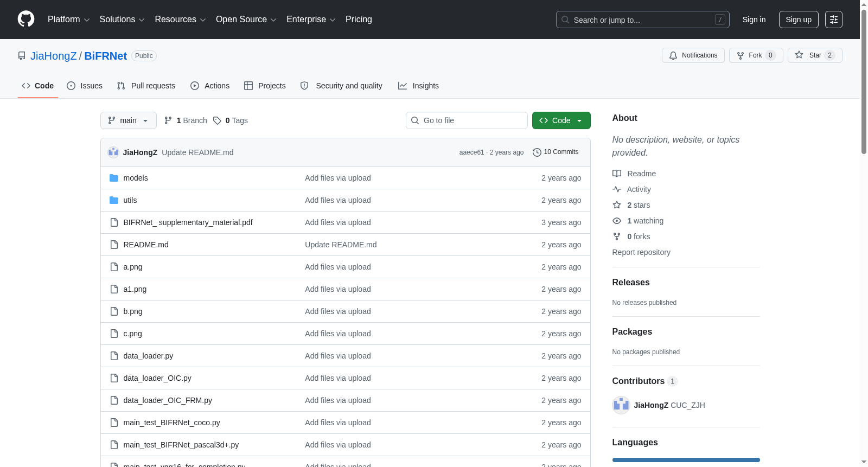Expand the Platform menu
This screenshot has height=467, width=868.
[68, 20]
